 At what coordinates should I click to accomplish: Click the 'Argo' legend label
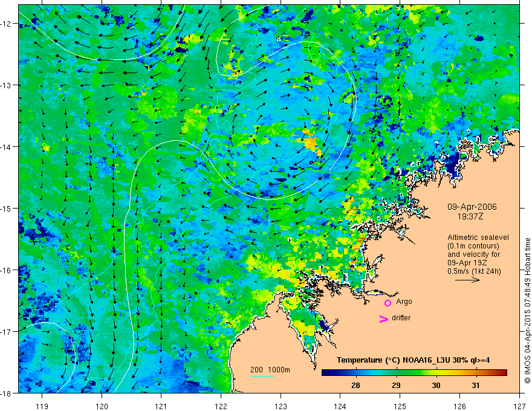coord(404,302)
